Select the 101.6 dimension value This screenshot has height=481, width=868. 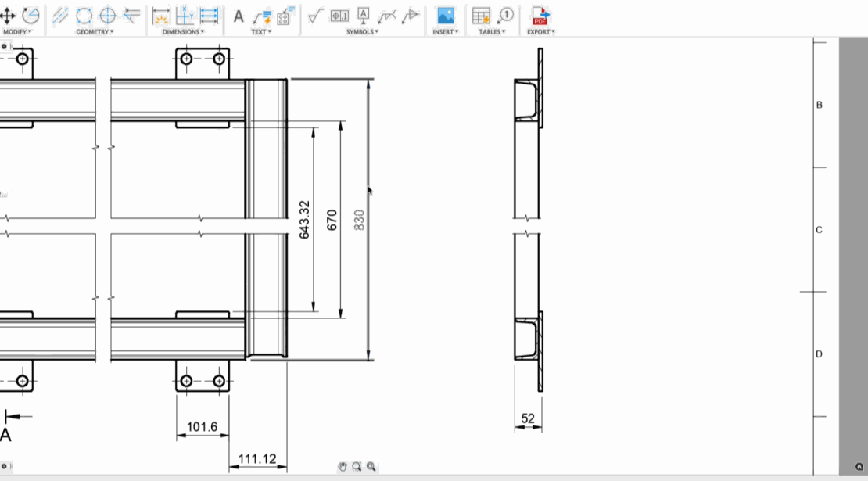202,427
